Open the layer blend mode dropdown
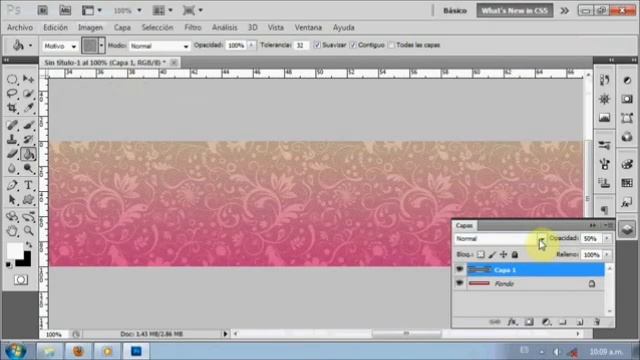The height and width of the screenshot is (360, 640). click(500, 239)
